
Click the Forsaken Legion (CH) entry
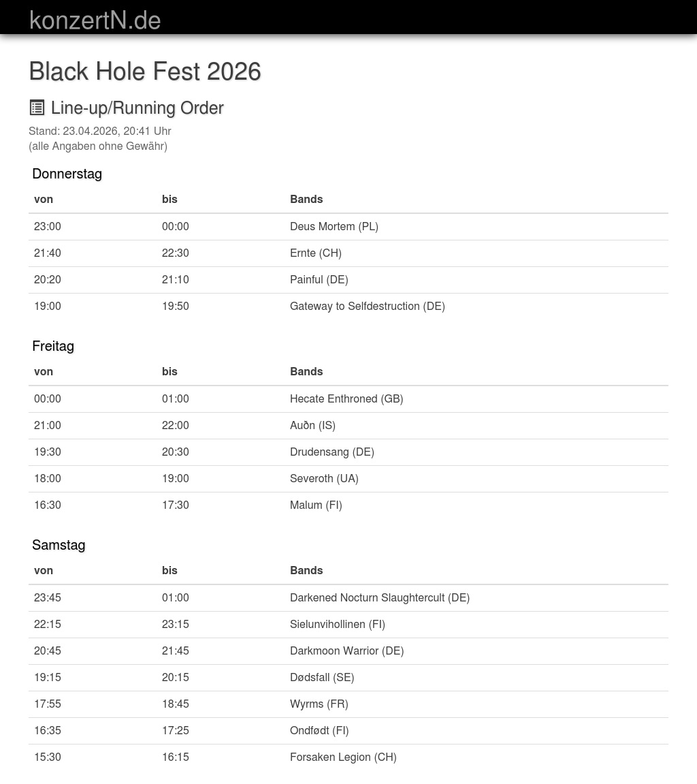(x=343, y=757)
